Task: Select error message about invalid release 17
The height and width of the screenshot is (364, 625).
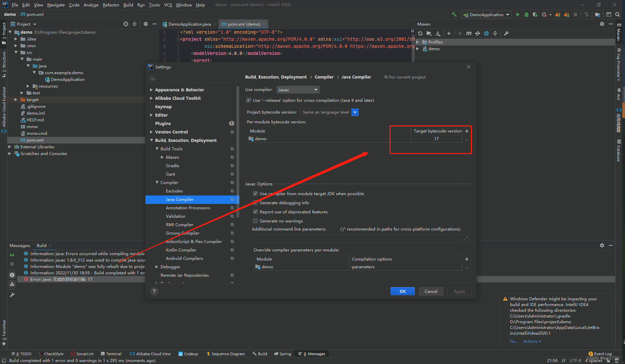Action: (x=61, y=279)
